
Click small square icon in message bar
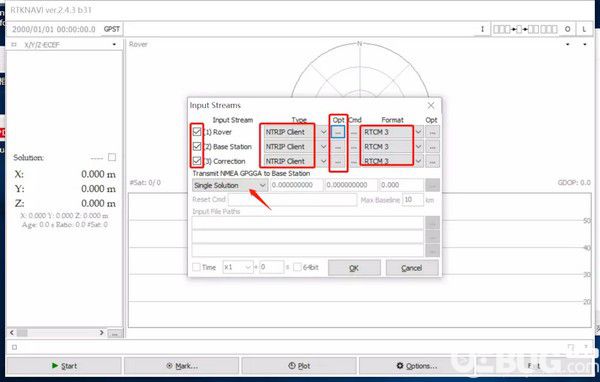pos(15,347)
